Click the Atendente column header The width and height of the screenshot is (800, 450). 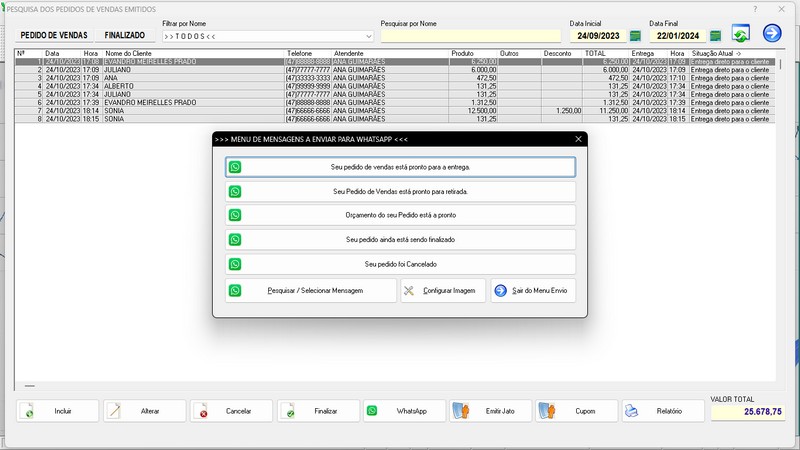[x=348, y=53]
